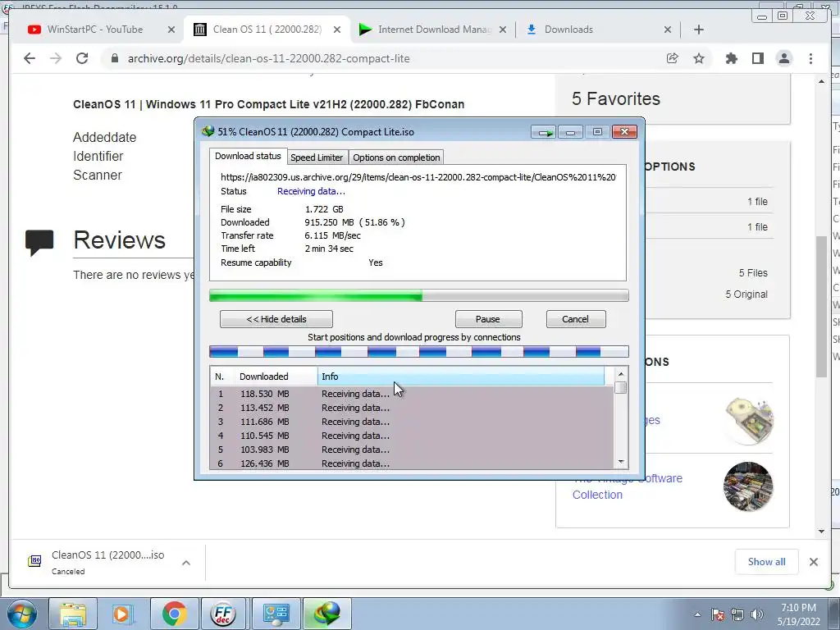Click the 5 Original download option
The height and width of the screenshot is (630, 840).
click(746, 294)
